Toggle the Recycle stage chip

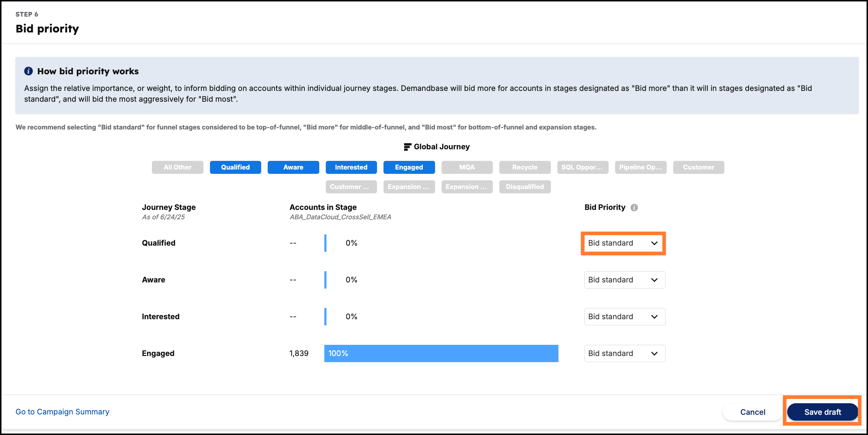[525, 167]
